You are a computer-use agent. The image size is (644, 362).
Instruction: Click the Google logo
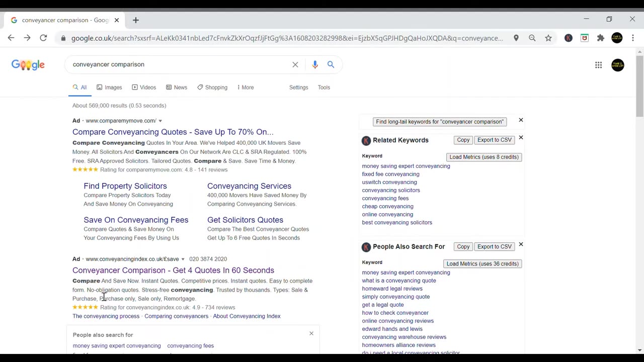(x=28, y=65)
